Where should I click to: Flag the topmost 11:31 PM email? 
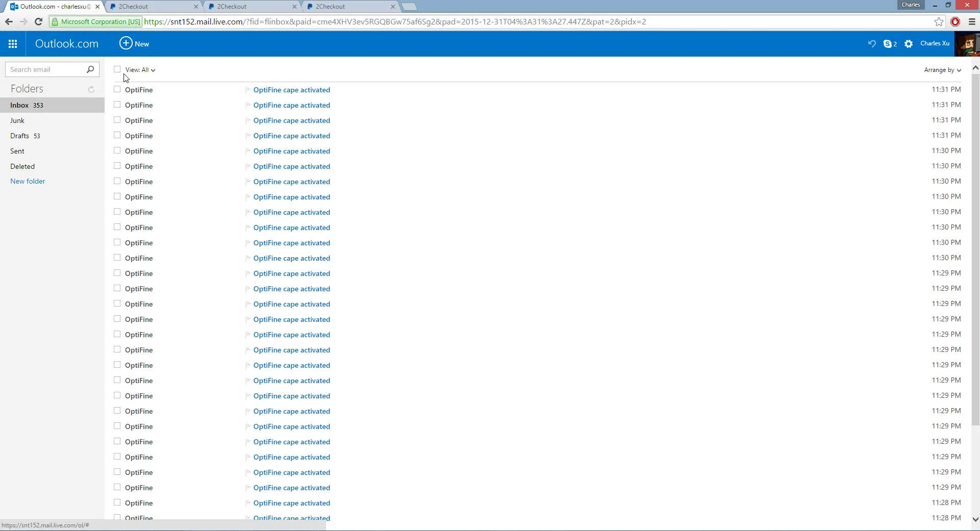(248, 90)
